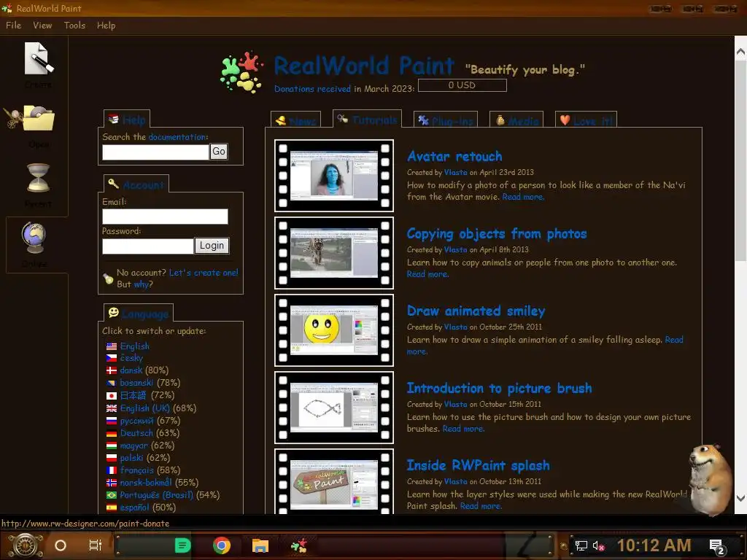Click the documentation link in Help
Image resolution: width=747 pixels, height=560 pixels.
coord(178,137)
